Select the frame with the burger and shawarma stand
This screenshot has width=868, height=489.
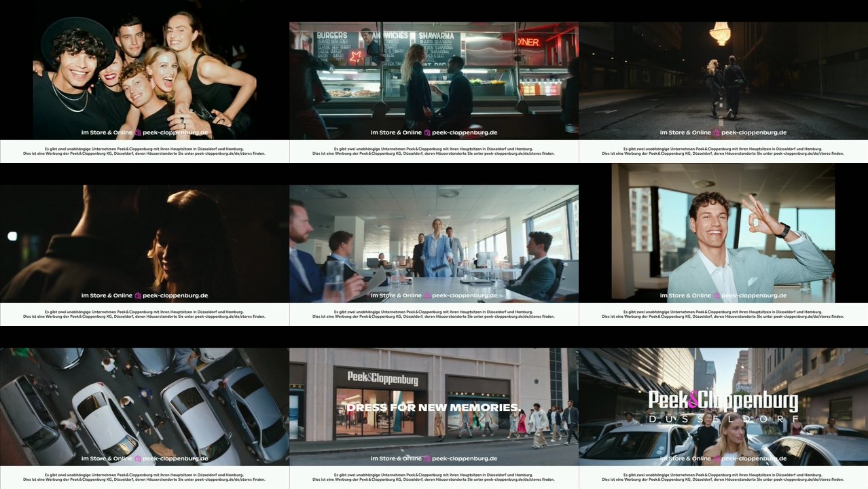click(x=434, y=81)
